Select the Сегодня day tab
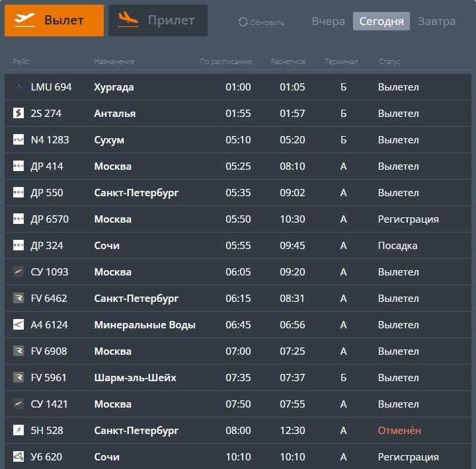This screenshot has width=476, height=469. (x=381, y=21)
